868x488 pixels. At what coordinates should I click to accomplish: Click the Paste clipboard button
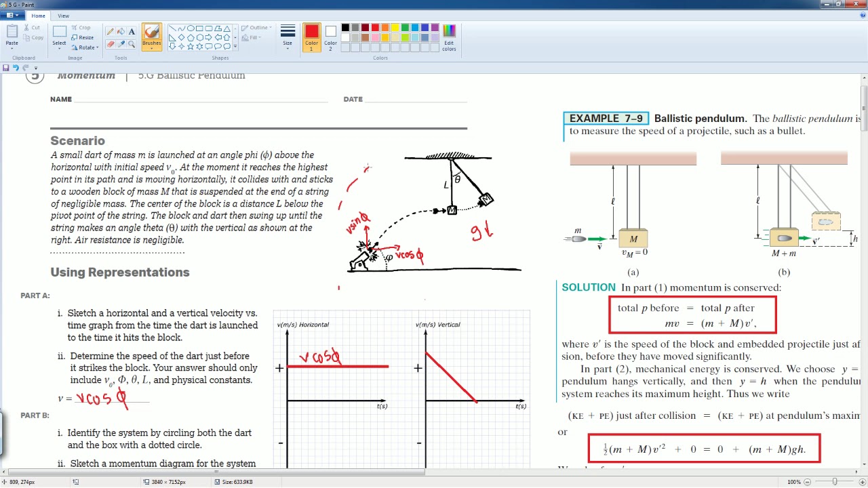click(x=12, y=32)
